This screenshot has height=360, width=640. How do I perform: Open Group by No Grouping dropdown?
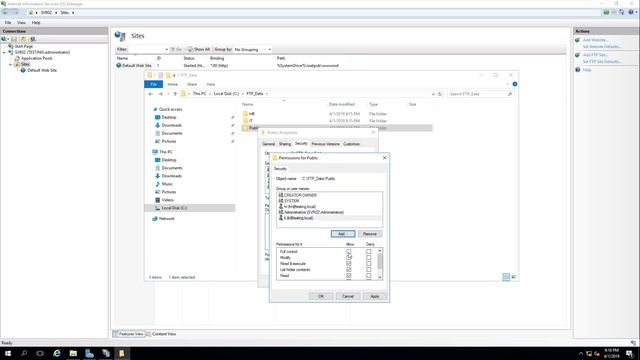pos(253,49)
